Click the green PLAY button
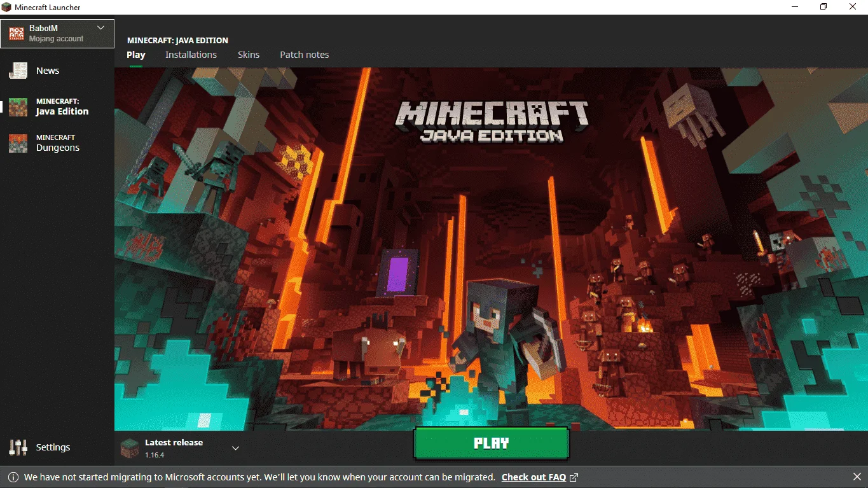 491,443
